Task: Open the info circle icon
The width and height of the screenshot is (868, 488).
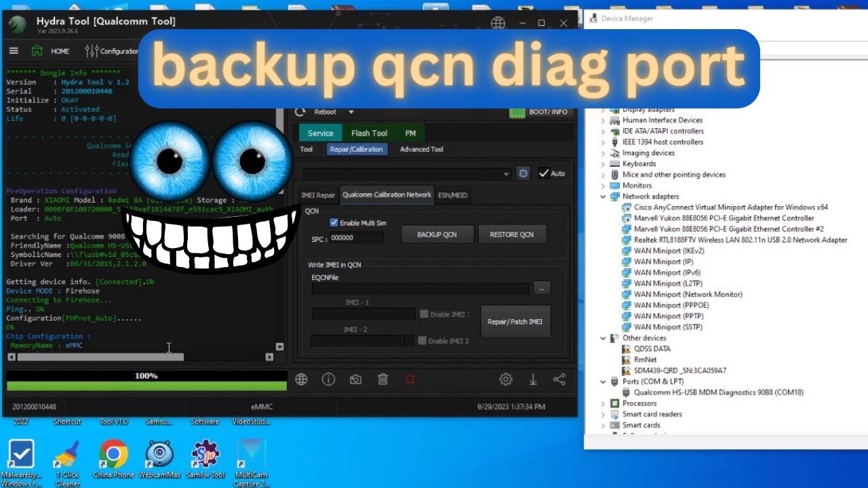Action: (329, 380)
